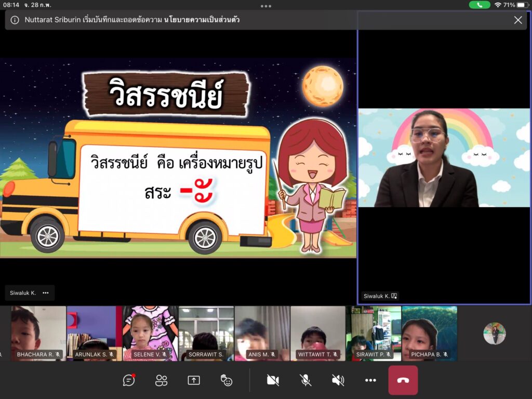The width and height of the screenshot is (532, 399).
Task: Open raise hand and reactions
Action: tap(227, 380)
